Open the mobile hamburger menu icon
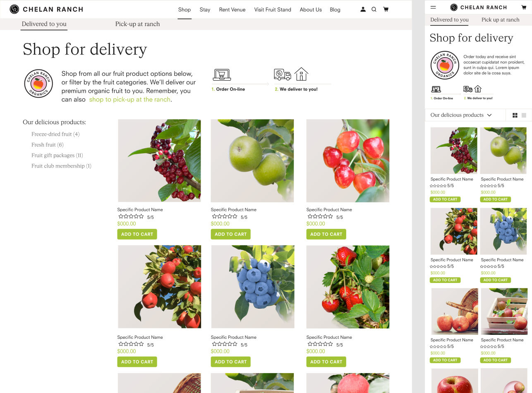Viewport: 532px width, 393px height. pos(433,7)
